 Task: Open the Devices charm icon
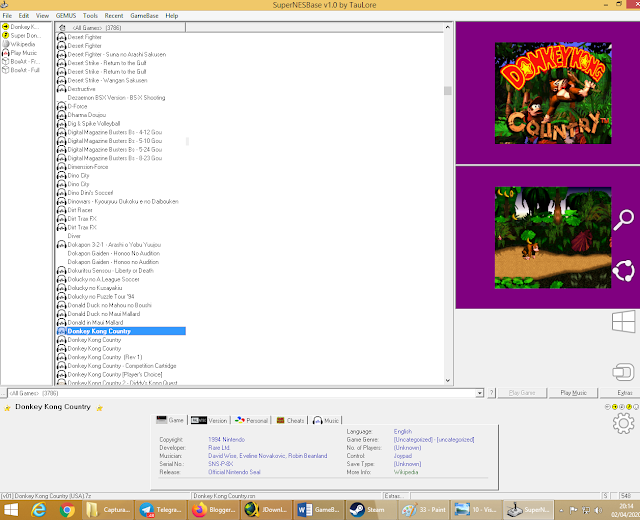tap(624, 372)
